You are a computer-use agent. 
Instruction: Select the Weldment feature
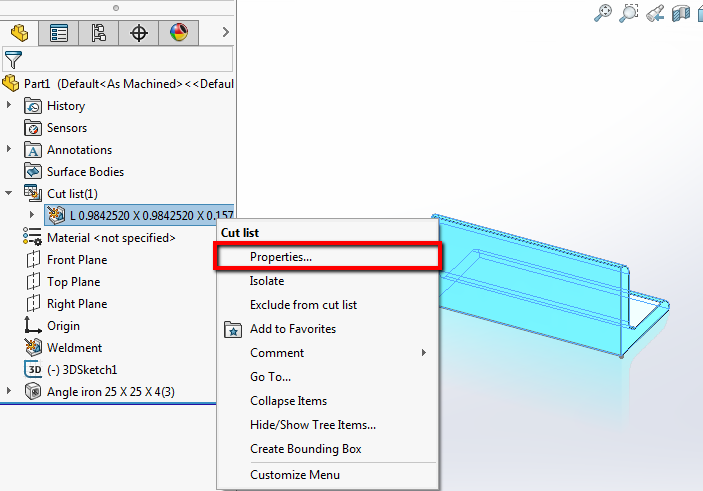(x=74, y=348)
